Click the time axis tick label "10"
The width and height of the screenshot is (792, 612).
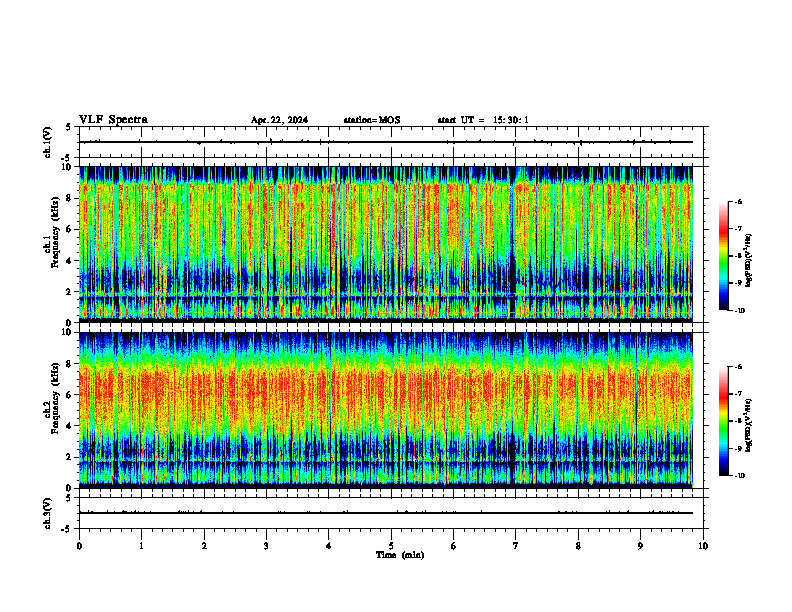(x=703, y=546)
